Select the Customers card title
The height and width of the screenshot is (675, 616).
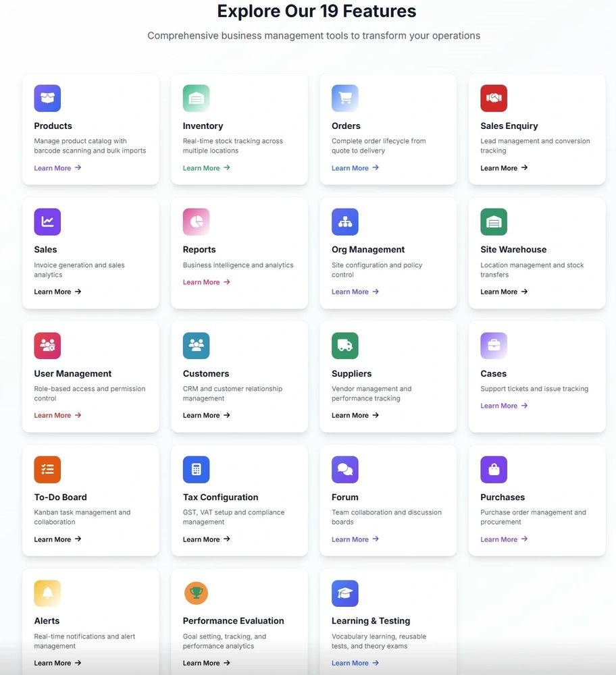pyautogui.click(x=206, y=373)
